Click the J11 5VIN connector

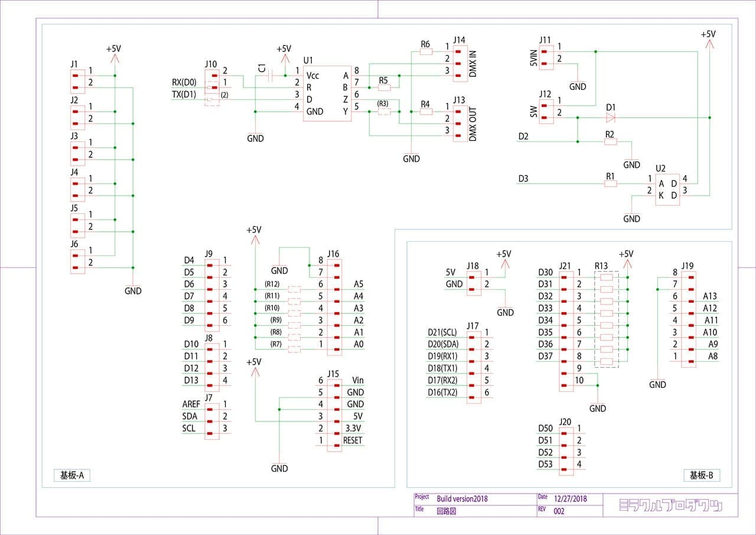click(547, 57)
